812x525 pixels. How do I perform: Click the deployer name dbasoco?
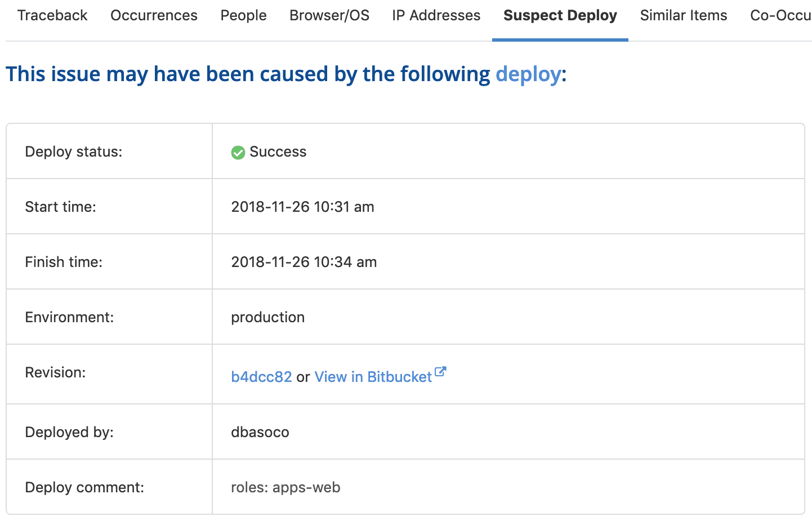(x=260, y=432)
